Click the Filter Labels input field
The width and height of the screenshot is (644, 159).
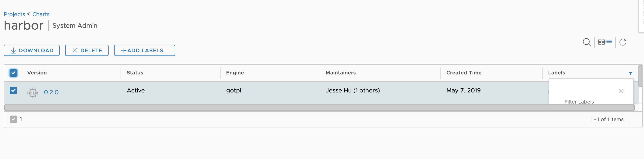[x=579, y=102]
